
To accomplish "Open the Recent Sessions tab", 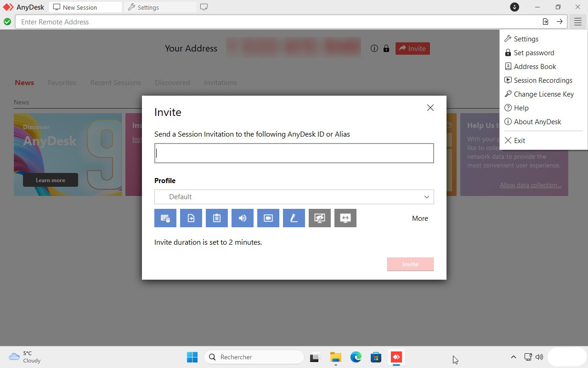I will (115, 83).
